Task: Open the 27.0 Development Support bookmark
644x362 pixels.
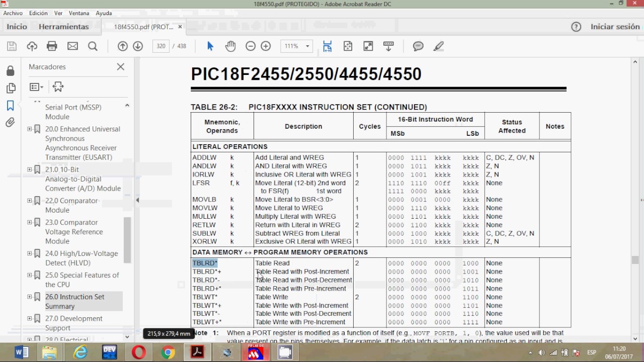Action: (x=74, y=323)
